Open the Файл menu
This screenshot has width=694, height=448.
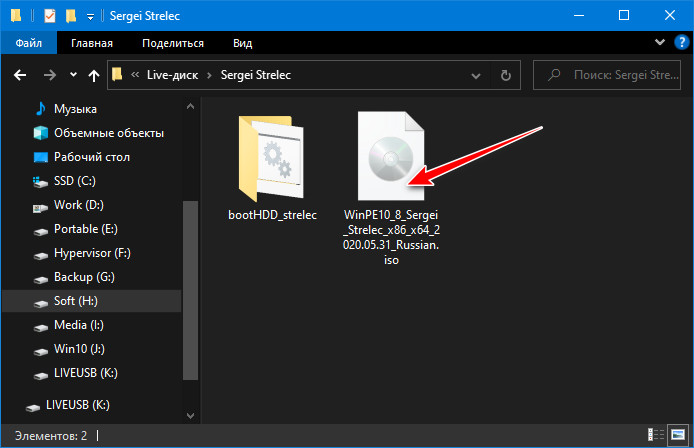[29, 43]
